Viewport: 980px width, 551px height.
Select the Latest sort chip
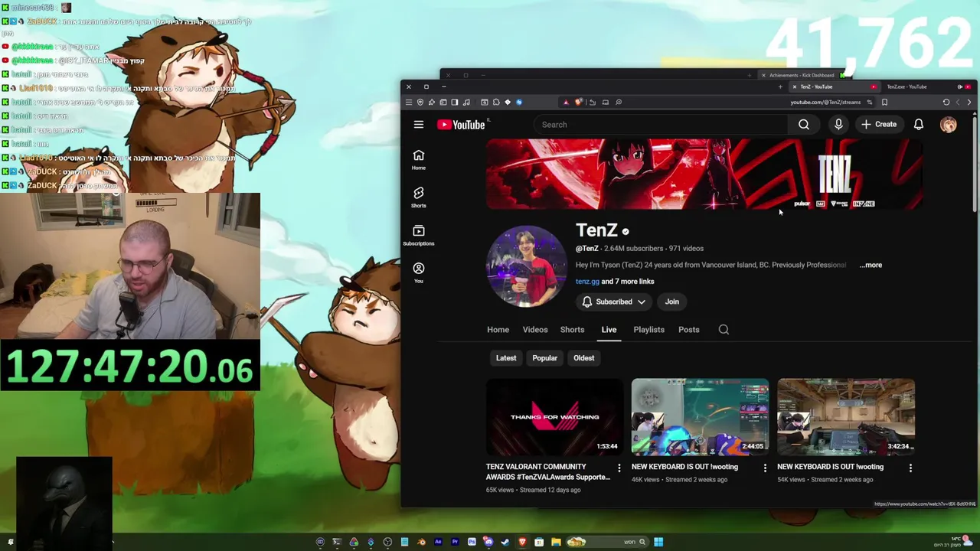pos(506,357)
